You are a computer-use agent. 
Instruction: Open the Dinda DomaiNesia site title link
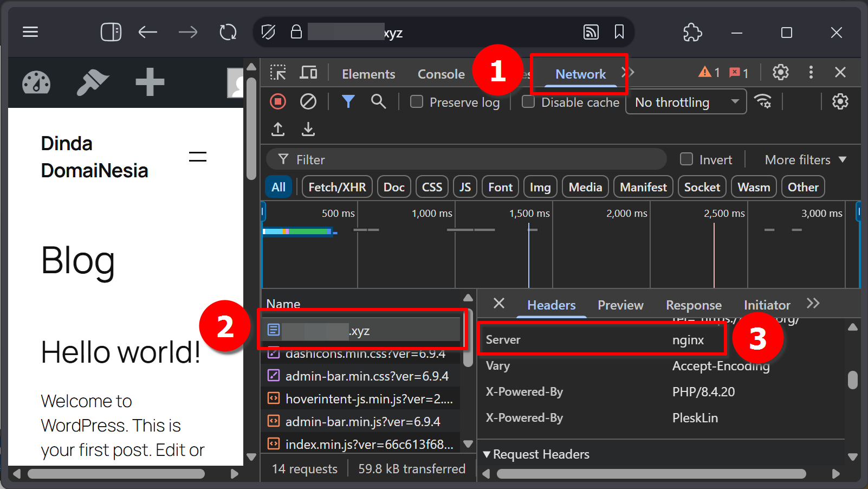(x=95, y=157)
